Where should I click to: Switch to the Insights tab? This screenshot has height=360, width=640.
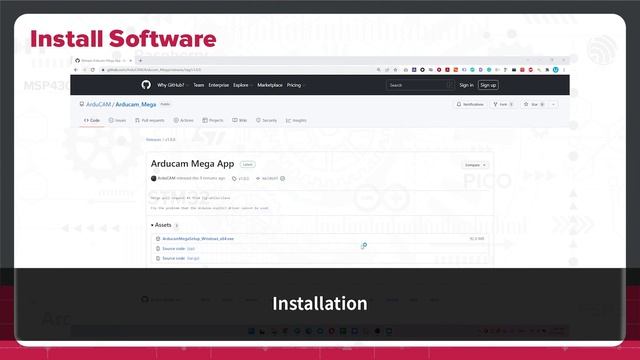(x=296, y=120)
